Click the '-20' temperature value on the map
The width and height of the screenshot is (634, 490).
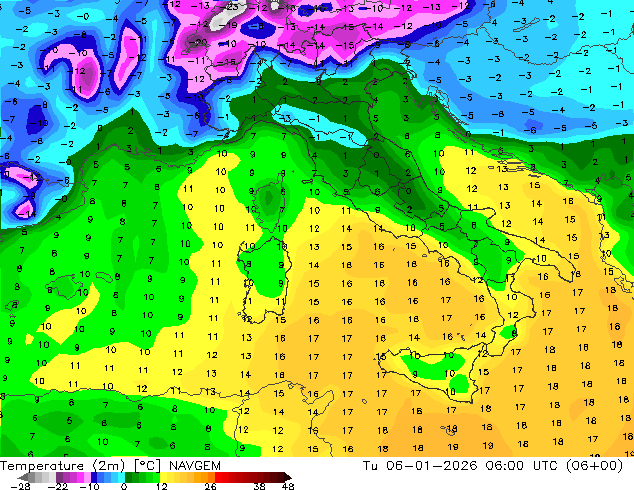[x=198, y=42]
